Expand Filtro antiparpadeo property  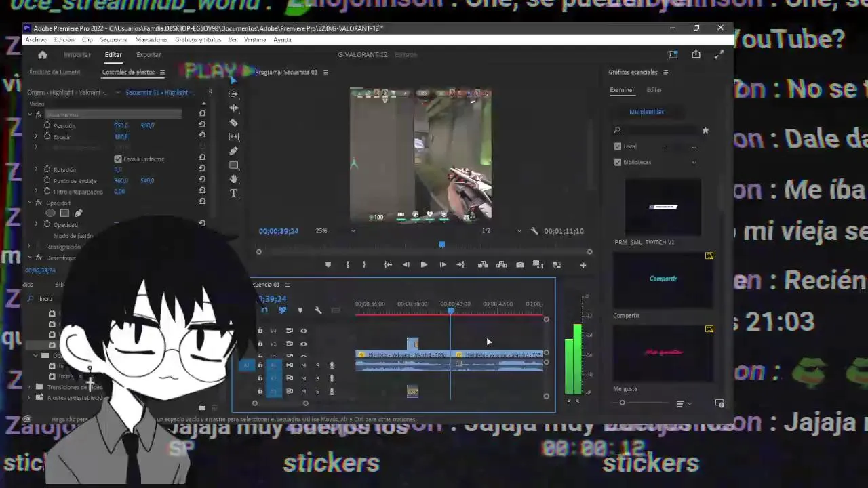tap(37, 191)
